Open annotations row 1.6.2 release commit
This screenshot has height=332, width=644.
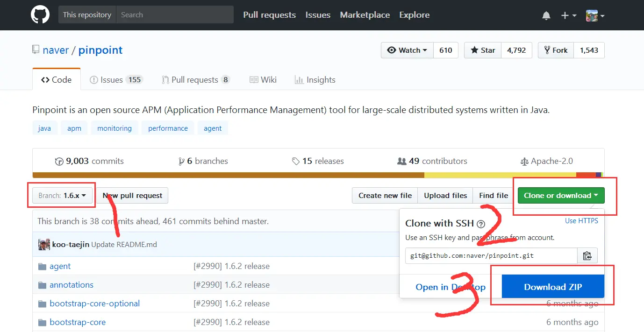tap(232, 285)
